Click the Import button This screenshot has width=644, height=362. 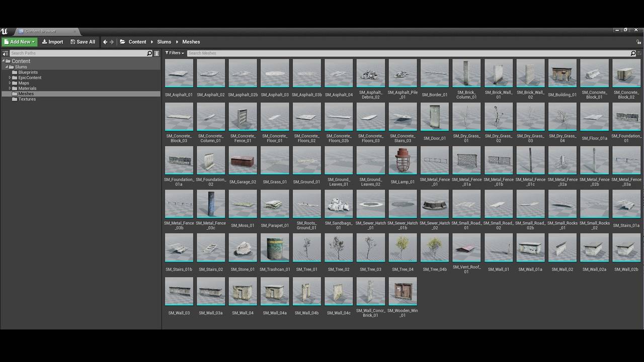click(52, 42)
